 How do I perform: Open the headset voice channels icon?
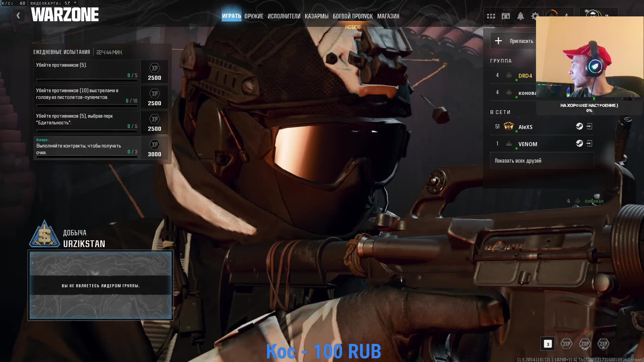[x=506, y=16]
